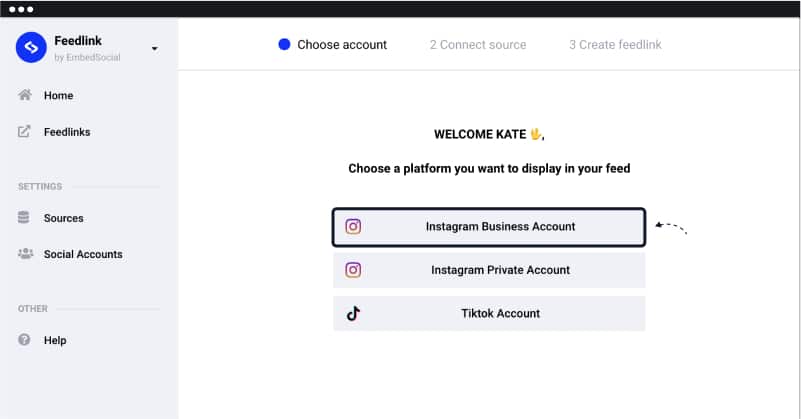Image resolution: width=801 pixels, height=419 pixels.
Task: Open Social Accounts settings
Action: 83,254
